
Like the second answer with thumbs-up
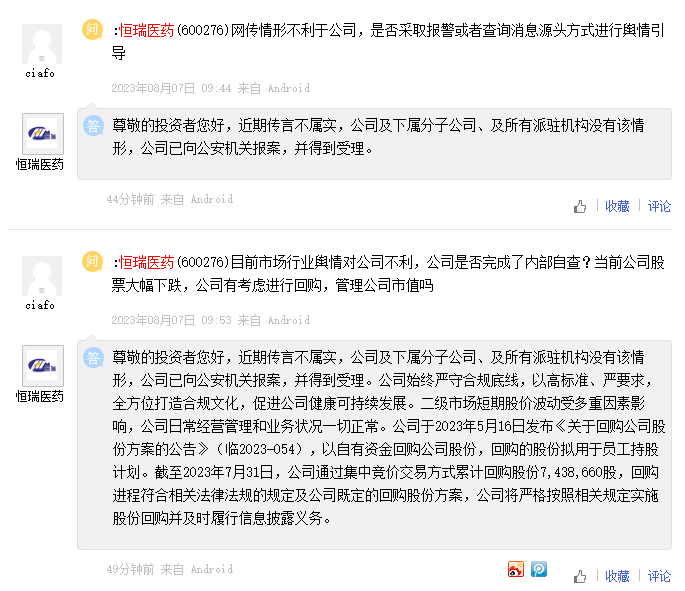(x=580, y=577)
